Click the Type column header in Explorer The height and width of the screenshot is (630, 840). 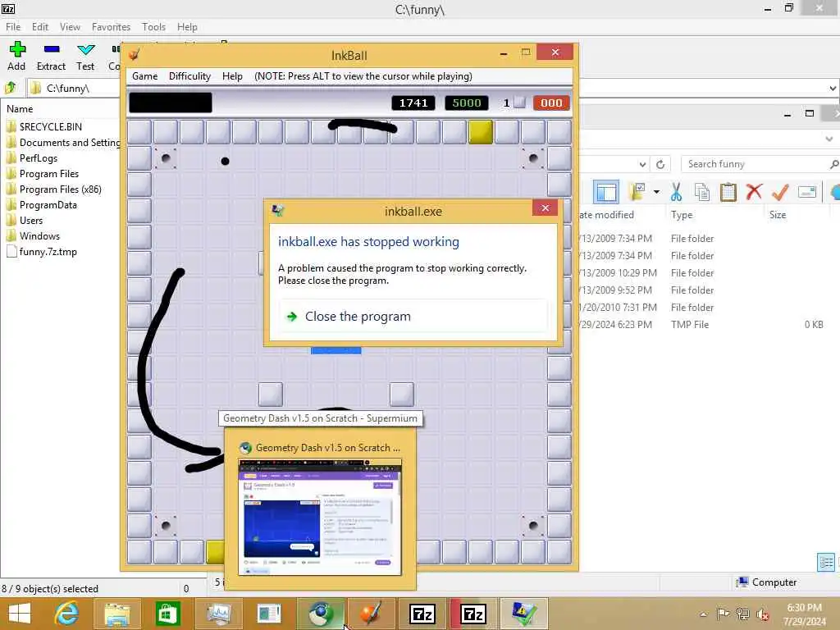[x=682, y=215]
